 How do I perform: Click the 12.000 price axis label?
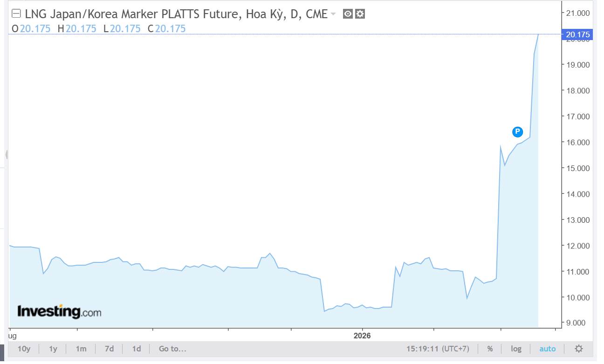[x=577, y=246]
